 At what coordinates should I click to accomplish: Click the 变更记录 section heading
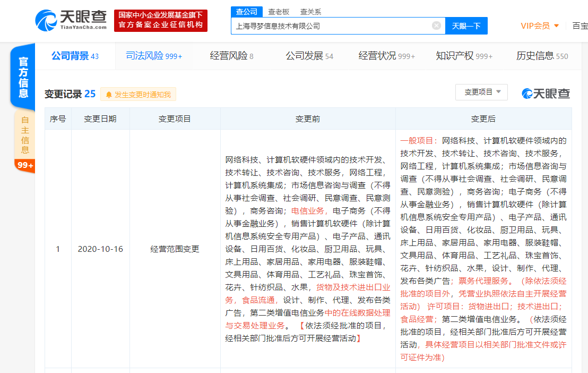tap(63, 94)
